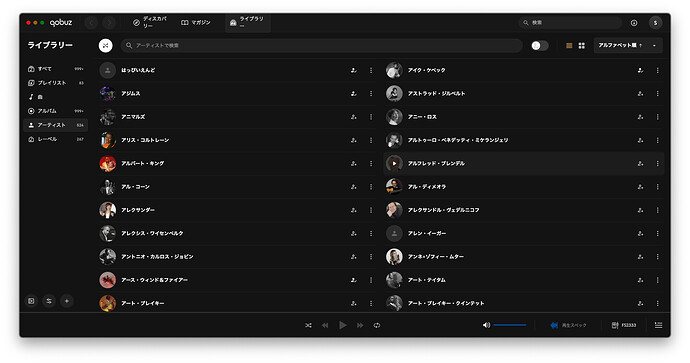Switch to list view layout
The width and height of the screenshot is (690, 363).
point(569,45)
